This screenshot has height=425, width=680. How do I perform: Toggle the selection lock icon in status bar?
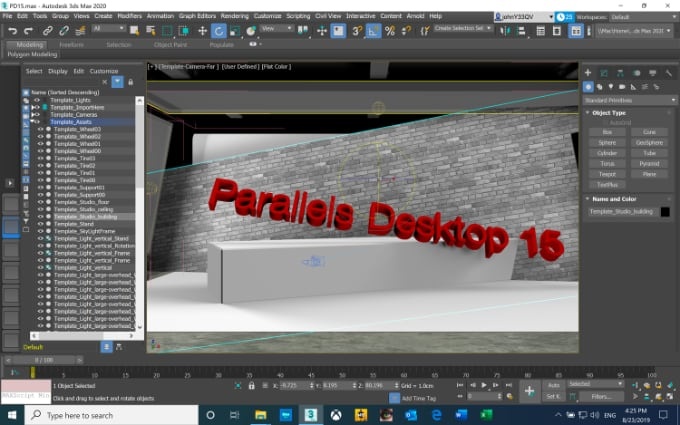click(252, 386)
